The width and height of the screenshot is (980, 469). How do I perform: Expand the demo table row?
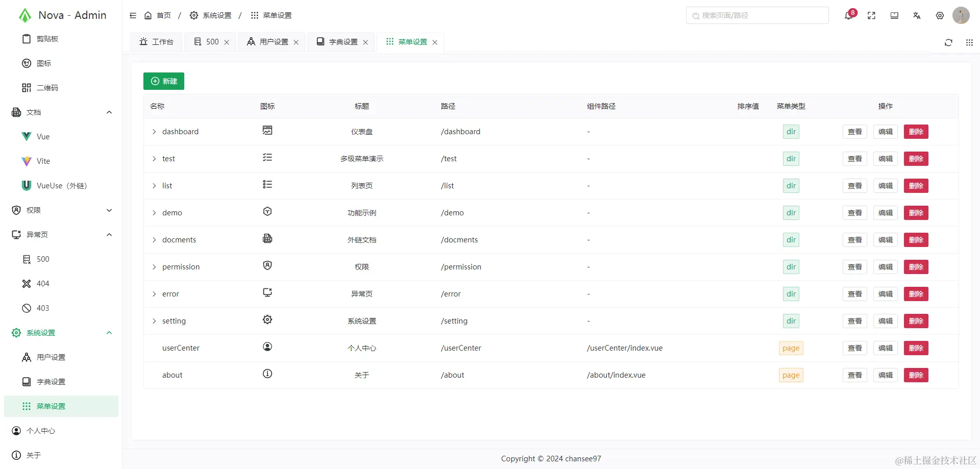154,213
